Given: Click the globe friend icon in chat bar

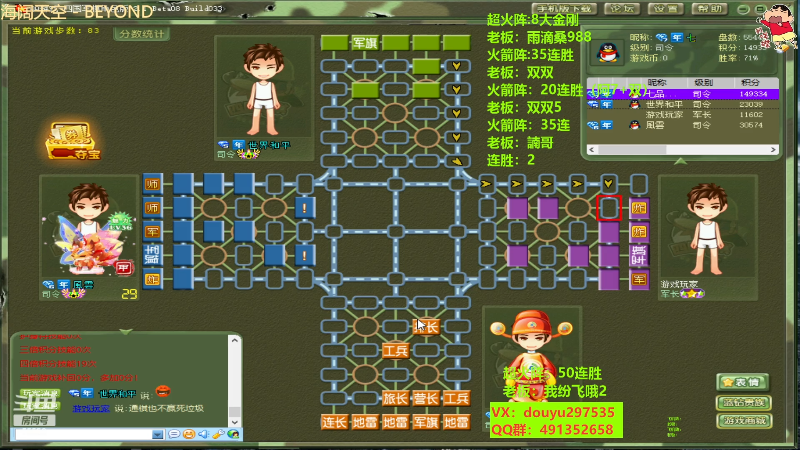Looking at the screenshot, I should (233, 434).
